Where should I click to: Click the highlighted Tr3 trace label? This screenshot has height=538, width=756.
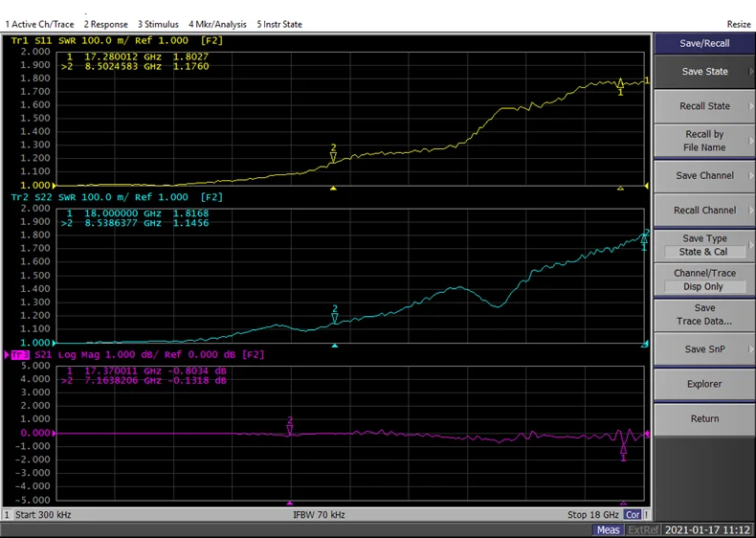tap(20, 355)
